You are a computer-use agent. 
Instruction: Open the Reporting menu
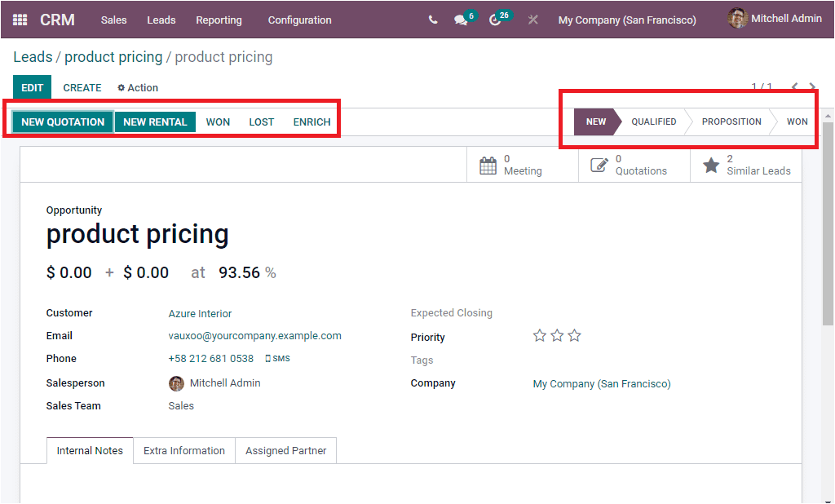point(219,20)
